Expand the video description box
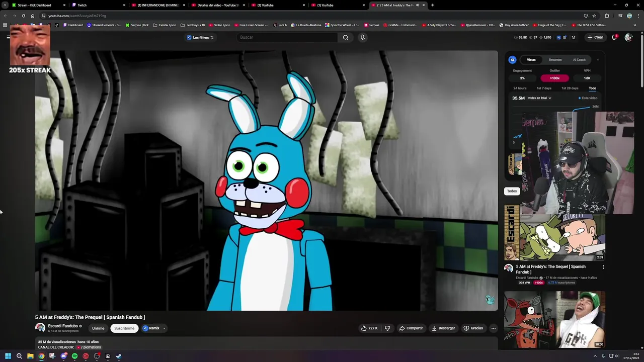This screenshot has width=644, height=362. tap(267, 344)
